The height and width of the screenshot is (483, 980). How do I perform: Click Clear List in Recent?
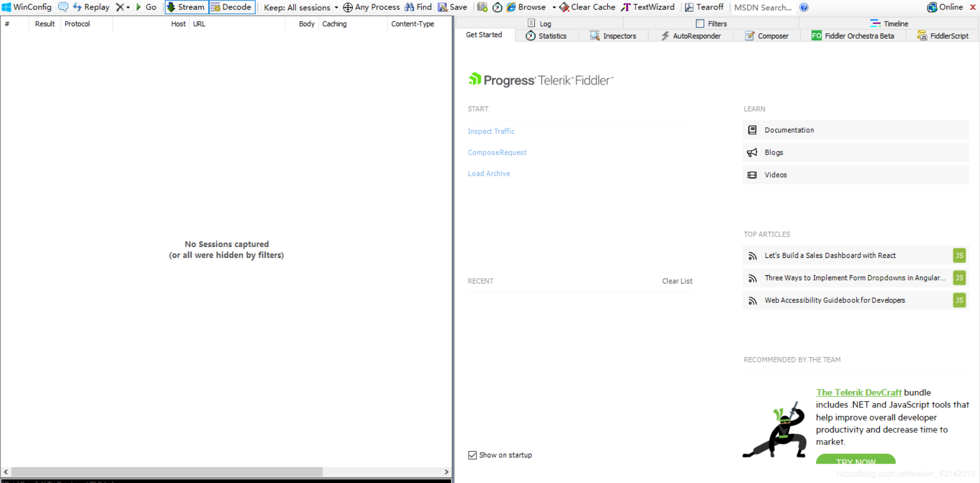[677, 281]
